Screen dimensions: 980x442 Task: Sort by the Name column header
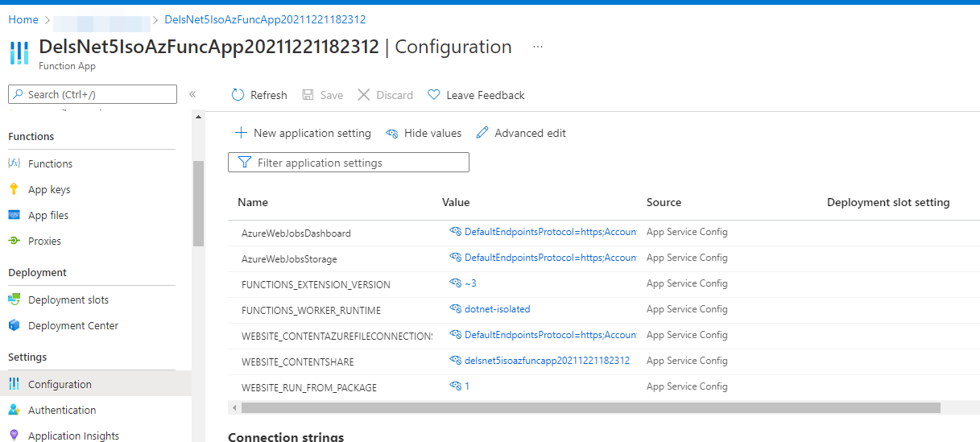tap(253, 202)
